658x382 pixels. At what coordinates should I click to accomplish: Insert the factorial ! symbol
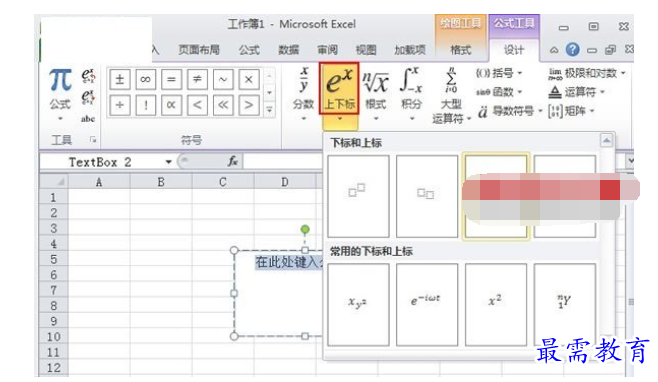[x=146, y=105]
